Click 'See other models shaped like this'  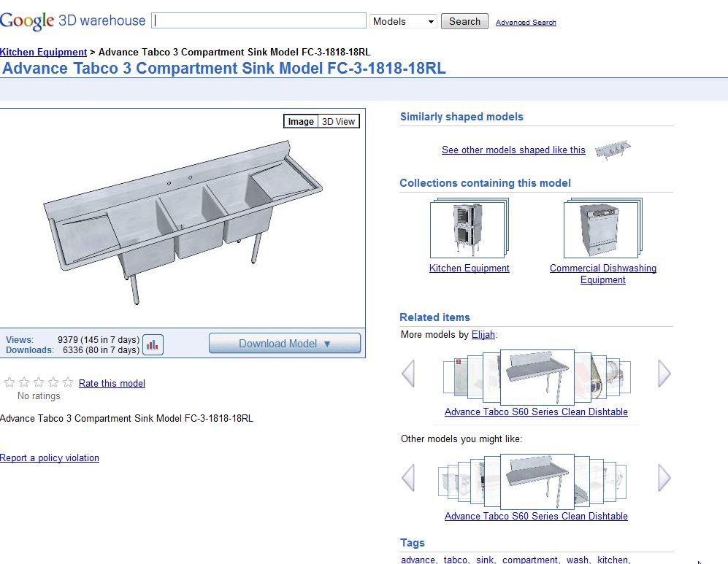pyautogui.click(x=513, y=150)
